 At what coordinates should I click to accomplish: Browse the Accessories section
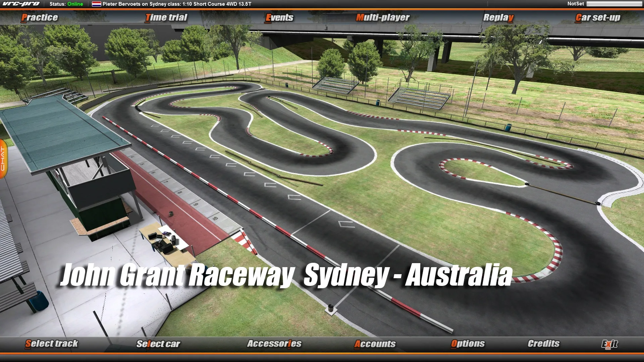point(274,344)
